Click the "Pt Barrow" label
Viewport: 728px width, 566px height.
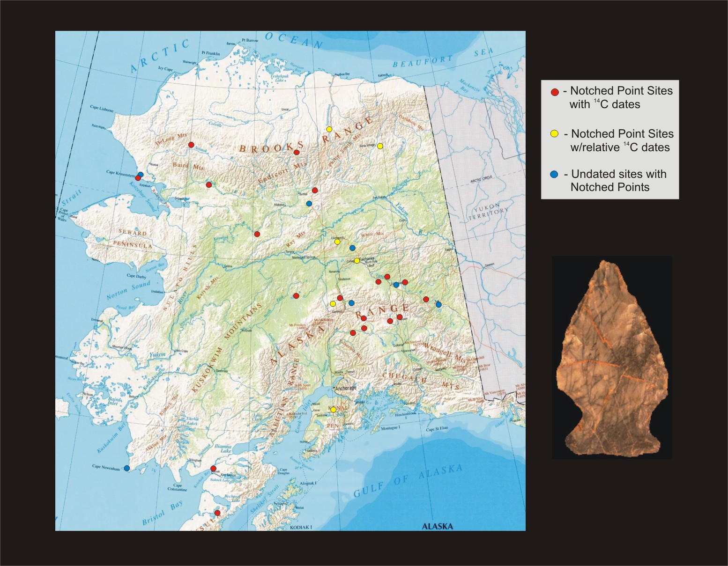pos(250,41)
